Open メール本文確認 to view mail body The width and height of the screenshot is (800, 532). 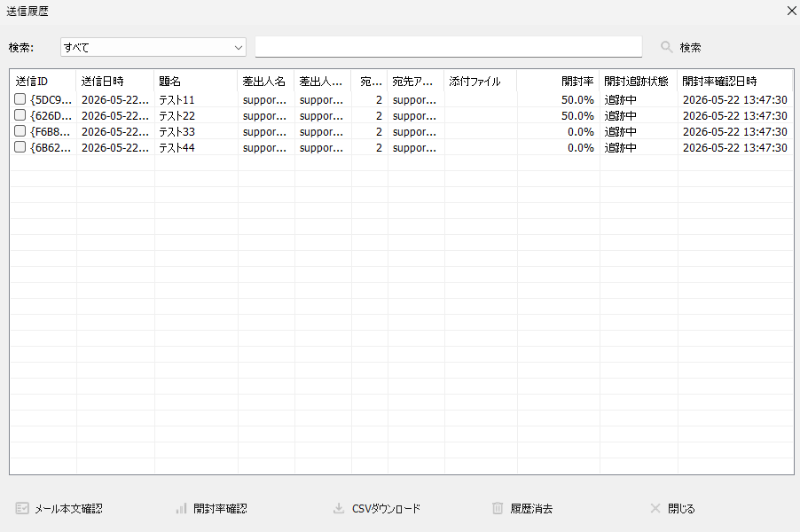(x=68, y=509)
